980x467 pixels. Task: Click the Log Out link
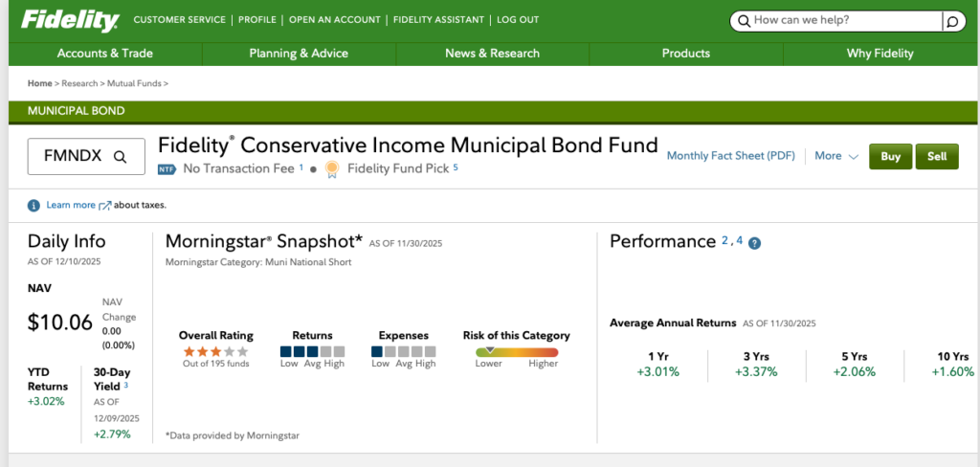tap(518, 20)
